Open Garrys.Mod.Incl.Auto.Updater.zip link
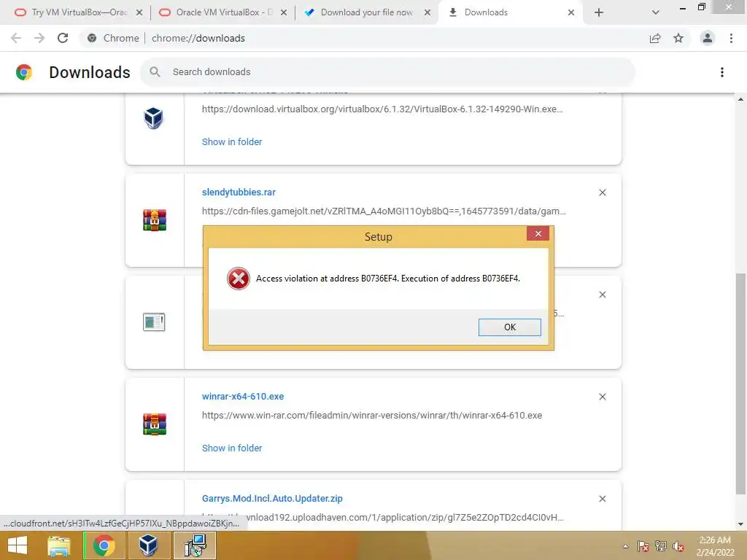Screen dimensions: 747x560 tap(272, 499)
